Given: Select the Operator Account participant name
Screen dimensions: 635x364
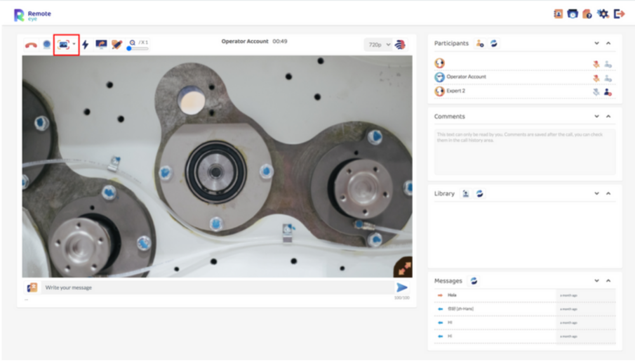Looking at the screenshot, I should click(x=466, y=77).
